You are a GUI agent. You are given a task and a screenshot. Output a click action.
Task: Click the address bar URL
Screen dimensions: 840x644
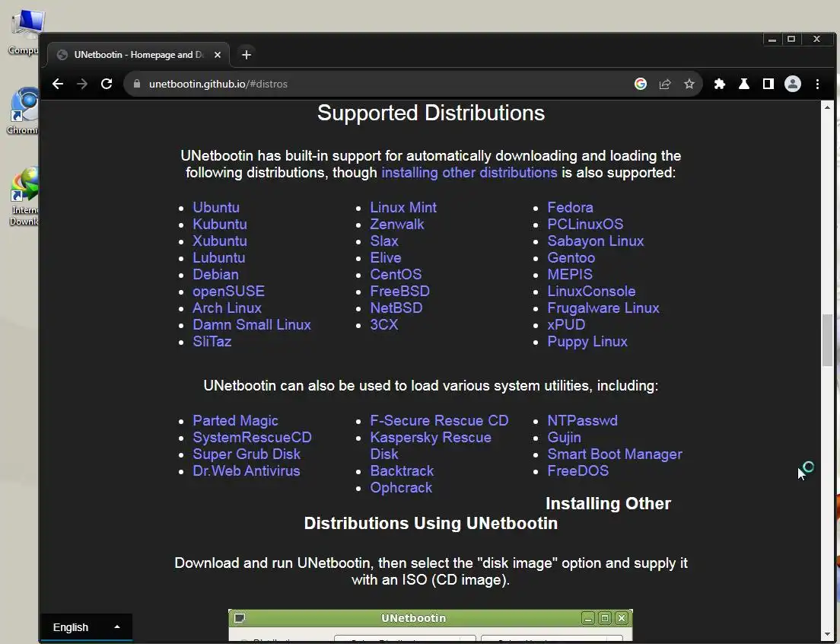218,84
